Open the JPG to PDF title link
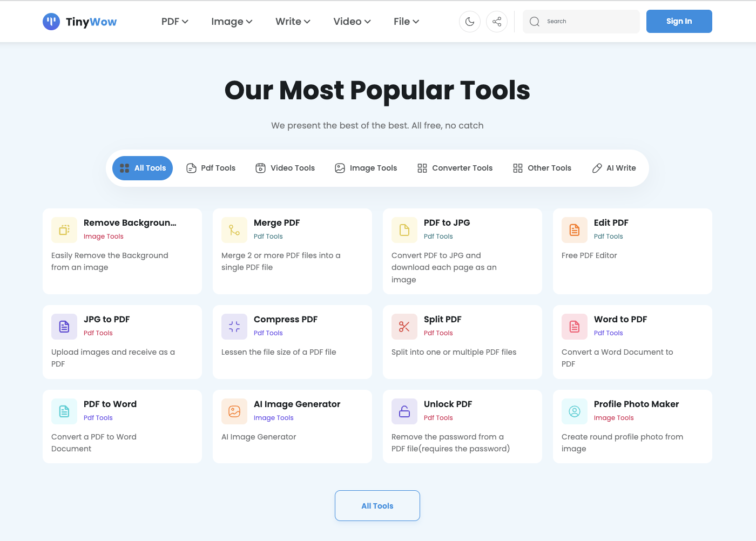The width and height of the screenshot is (756, 541). tap(107, 319)
